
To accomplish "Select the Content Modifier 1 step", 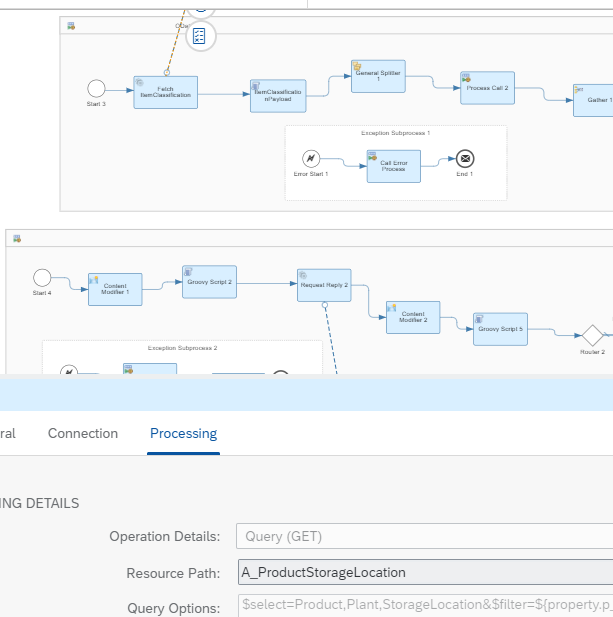I will [115, 290].
